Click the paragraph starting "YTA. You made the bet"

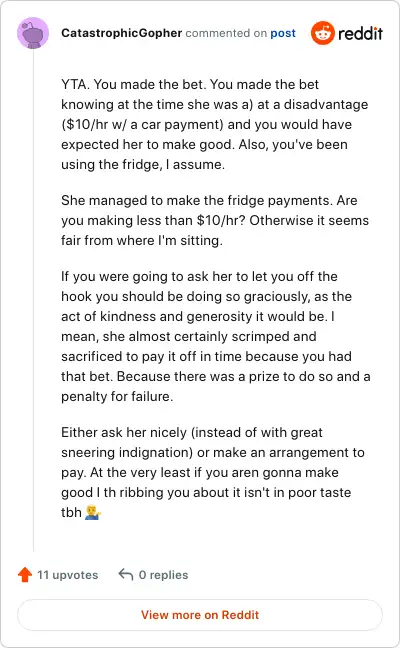pyautogui.click(x=215, y=124)
